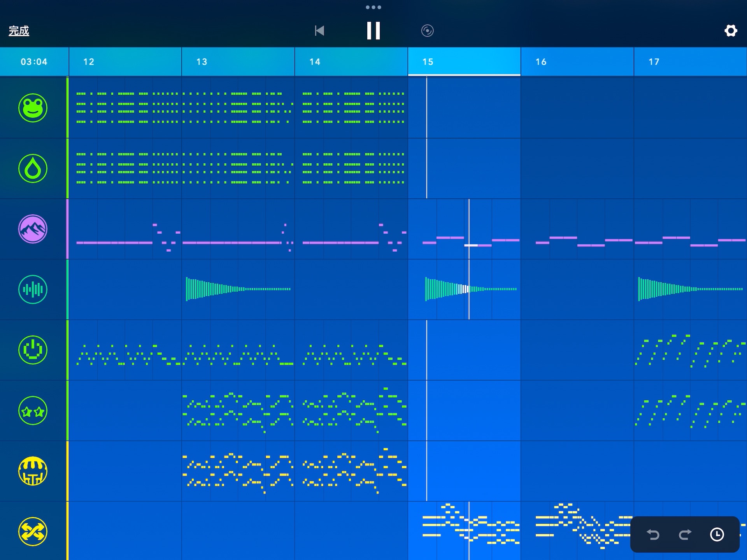Jump to bar 16 in the ruler
The height and width of the screenshot is (560, 747).
coord(577,62)
